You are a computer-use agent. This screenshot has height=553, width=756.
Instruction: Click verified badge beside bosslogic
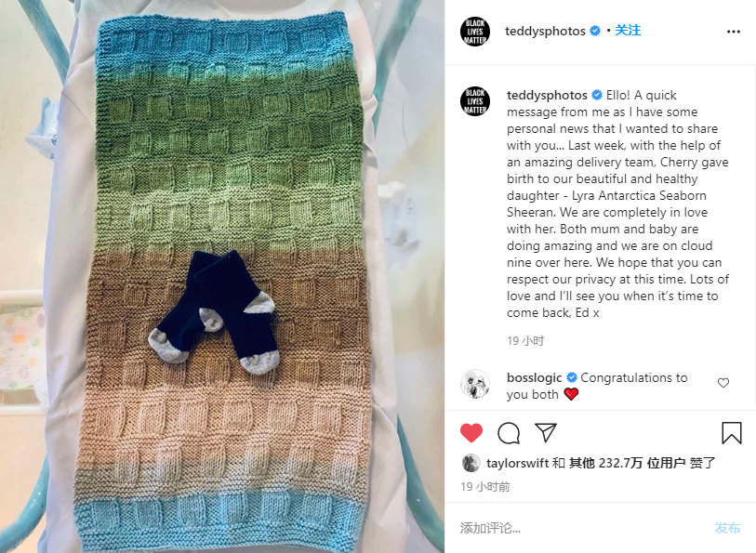coord(572,377)
